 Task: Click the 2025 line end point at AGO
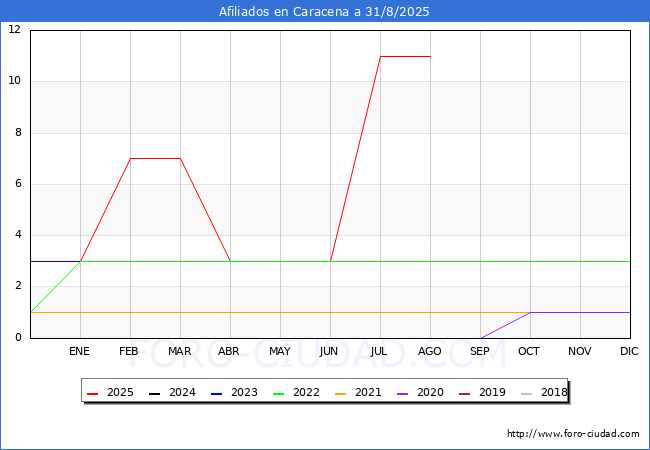pos(430,56)
